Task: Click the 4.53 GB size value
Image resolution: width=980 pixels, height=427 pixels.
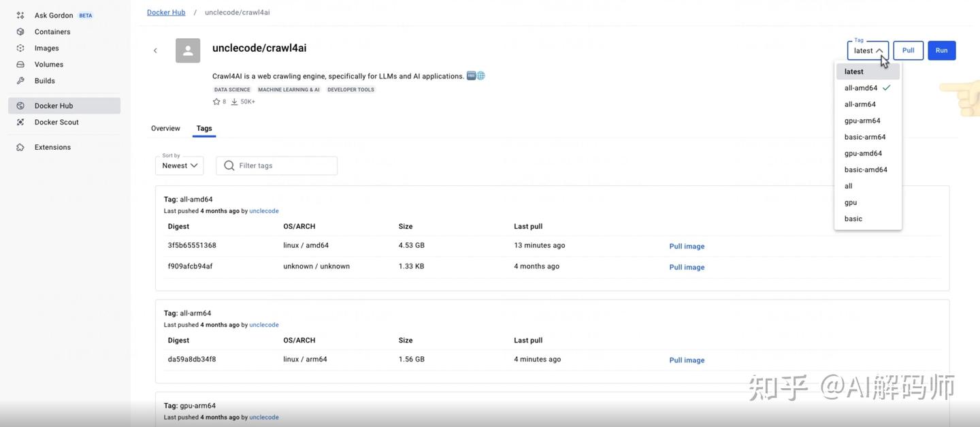Action: click(412, 245)
